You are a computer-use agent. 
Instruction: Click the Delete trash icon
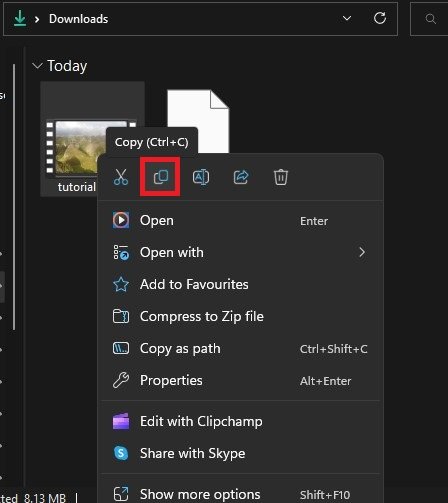click(281, 177)
